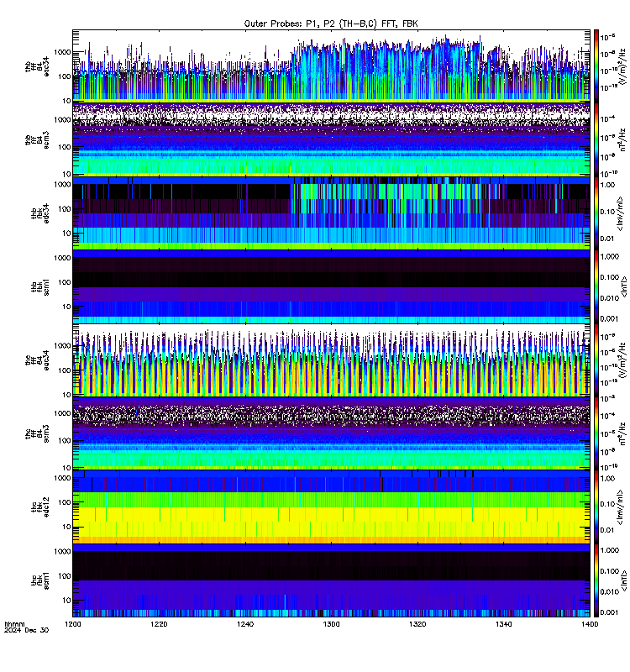Click the color bar of thb edc34 panel
This screenshot has height=672, width=630.
coord(596,213)
